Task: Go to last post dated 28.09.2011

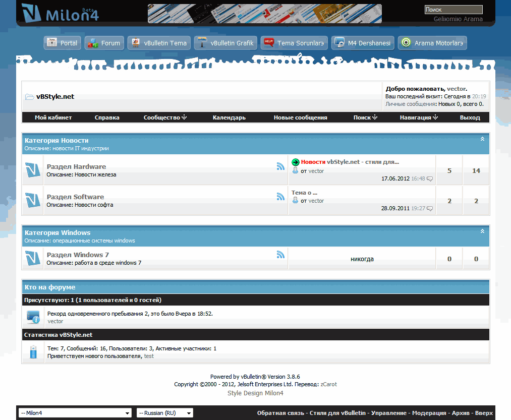Action: [430, 209]
